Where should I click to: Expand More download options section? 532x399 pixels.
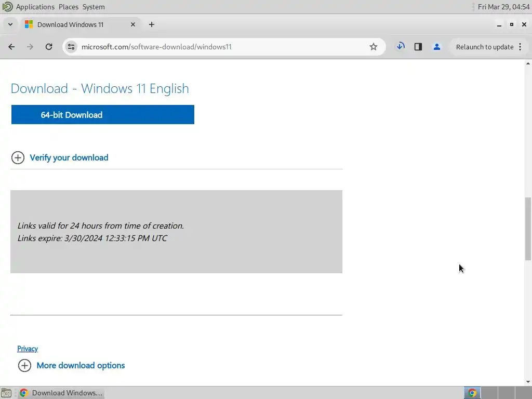[71, 365]
